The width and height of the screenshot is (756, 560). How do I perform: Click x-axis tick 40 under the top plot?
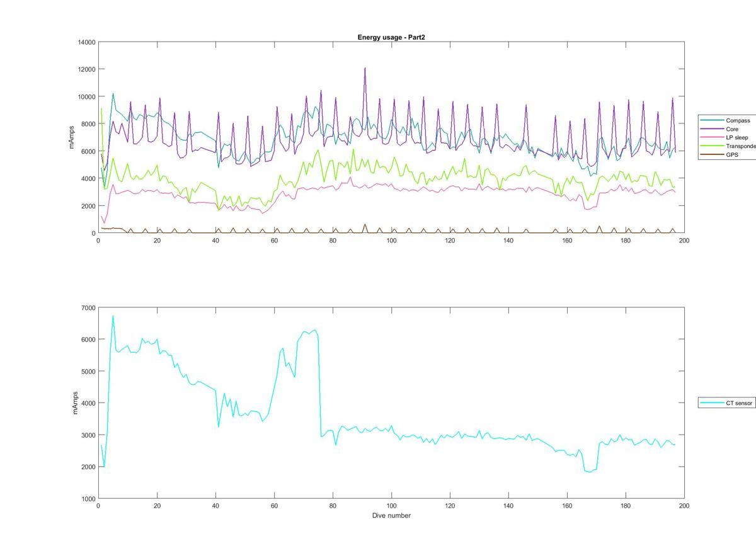click(x=215, y=241)
